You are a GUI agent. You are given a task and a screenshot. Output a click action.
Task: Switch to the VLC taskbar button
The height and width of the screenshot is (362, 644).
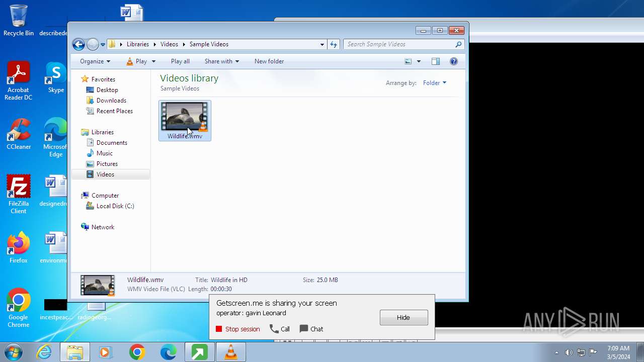[x=231, y=352]
